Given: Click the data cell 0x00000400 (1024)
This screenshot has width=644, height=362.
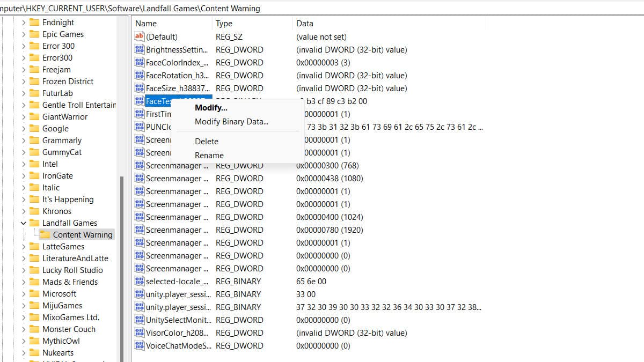Looking at the screenshot, I should tap(330, 217).
